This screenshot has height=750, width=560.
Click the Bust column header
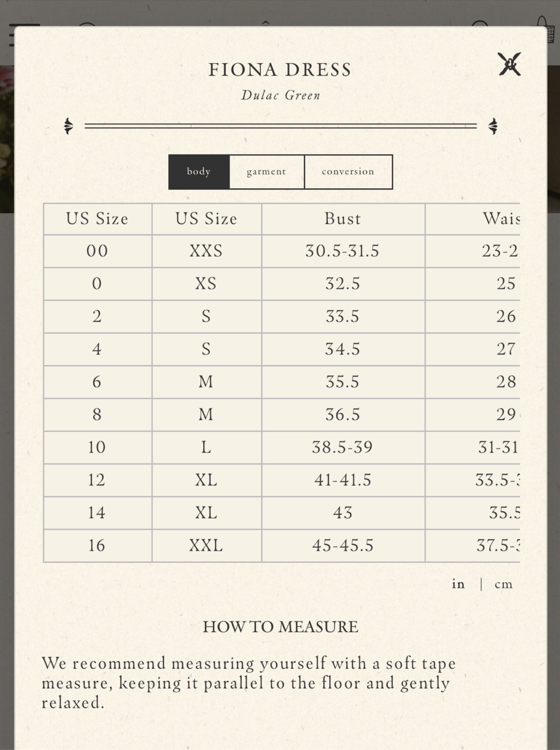[343, 219]
